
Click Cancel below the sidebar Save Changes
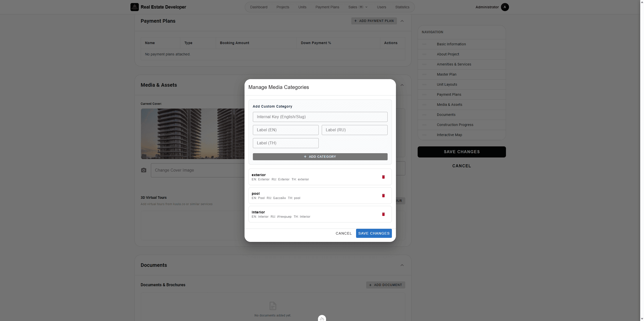462,166
